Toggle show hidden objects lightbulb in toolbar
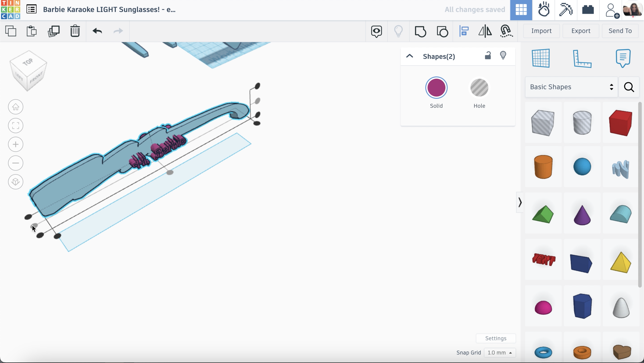This screenshot has width=644, height=363. (398, 31)
